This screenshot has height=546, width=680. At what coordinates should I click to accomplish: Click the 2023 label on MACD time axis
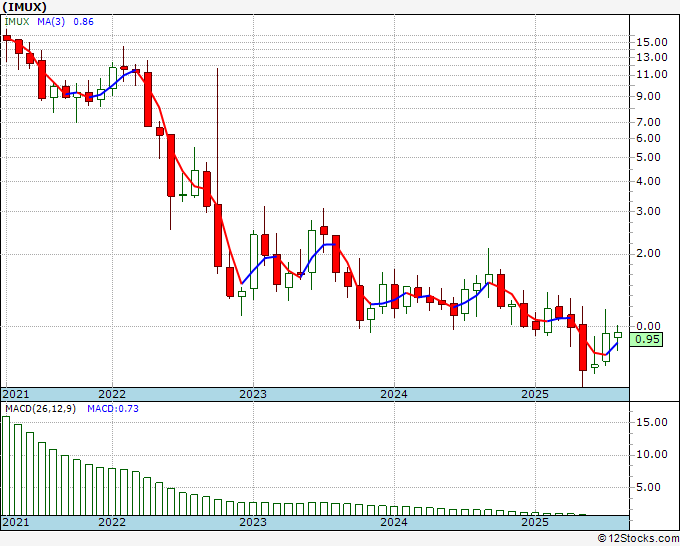(x=253, y=522)
